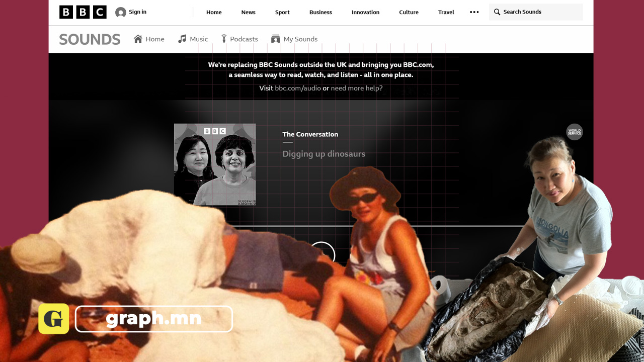Click the yellow G graph.mn logo

pyautogui.click(x=54, y=319)
